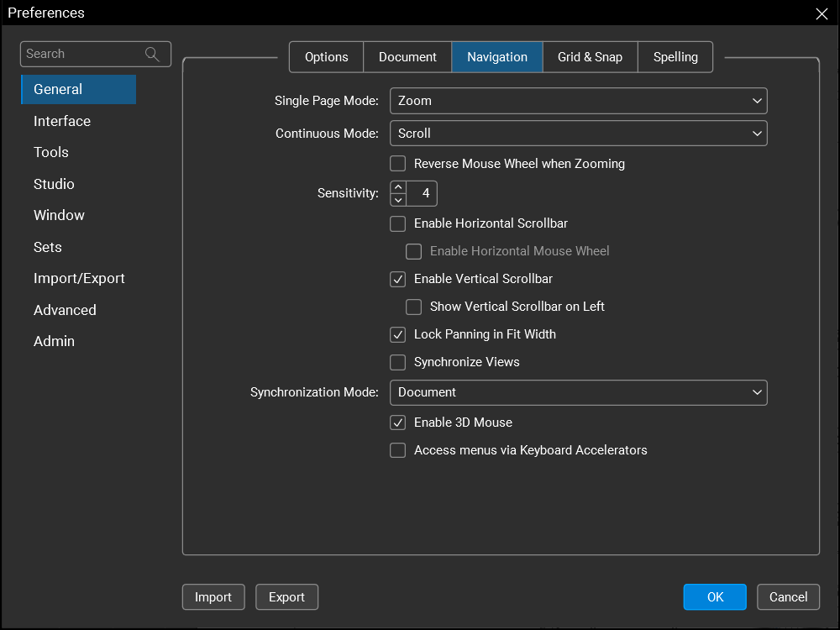Select the Interface category in sidebar

tap(62, 121)
